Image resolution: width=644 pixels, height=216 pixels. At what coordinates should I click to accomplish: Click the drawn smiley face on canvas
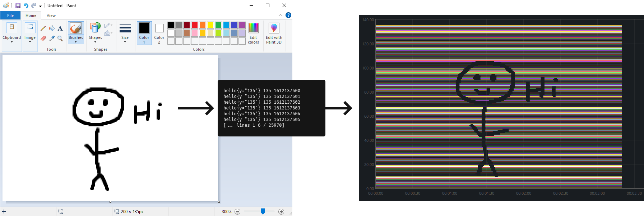pos(98,107)
